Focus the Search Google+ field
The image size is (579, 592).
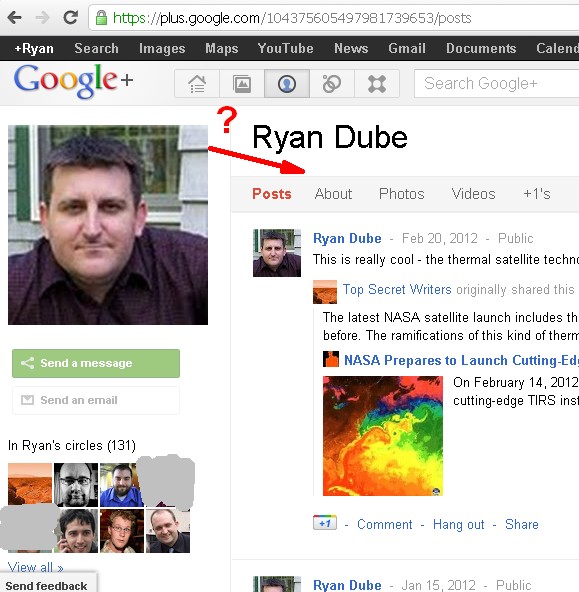(496, 83)
